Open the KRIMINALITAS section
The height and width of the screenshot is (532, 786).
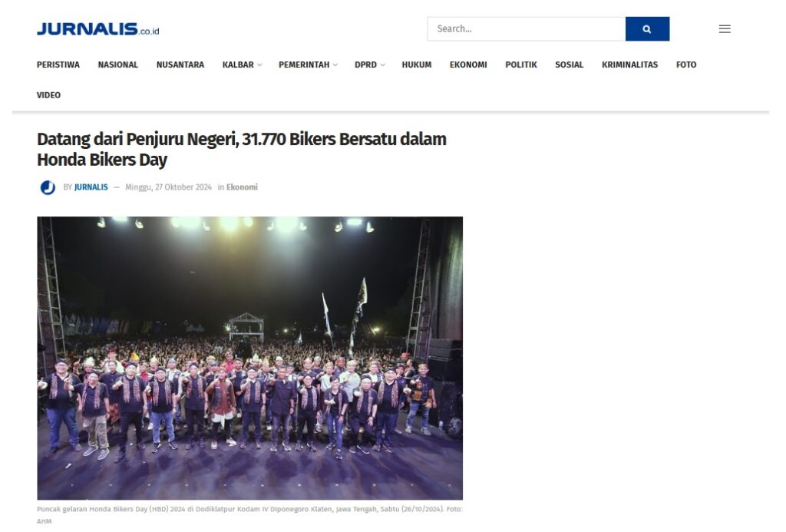point(629,64)
